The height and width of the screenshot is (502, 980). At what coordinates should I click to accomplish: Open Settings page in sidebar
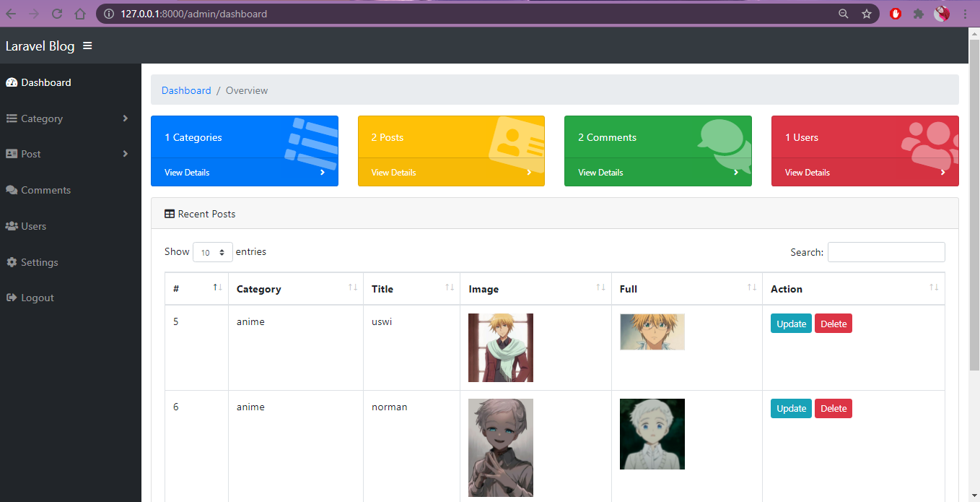[x=40, y=262]
